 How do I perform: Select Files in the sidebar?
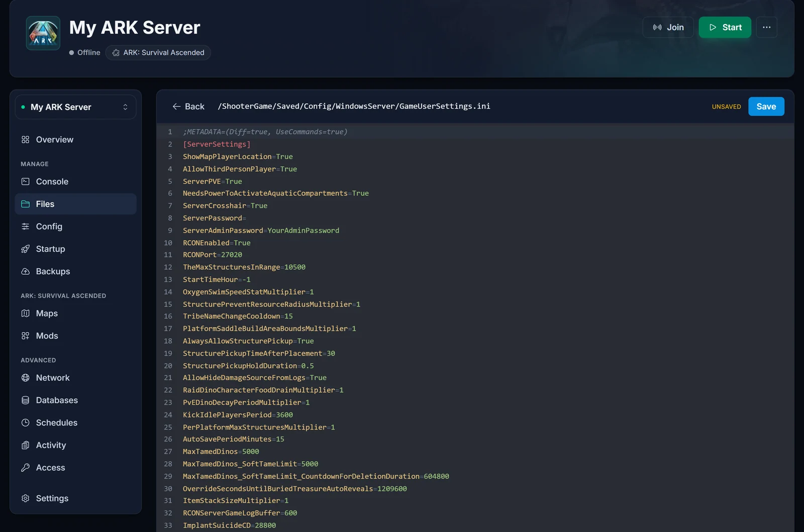(75, 204)
